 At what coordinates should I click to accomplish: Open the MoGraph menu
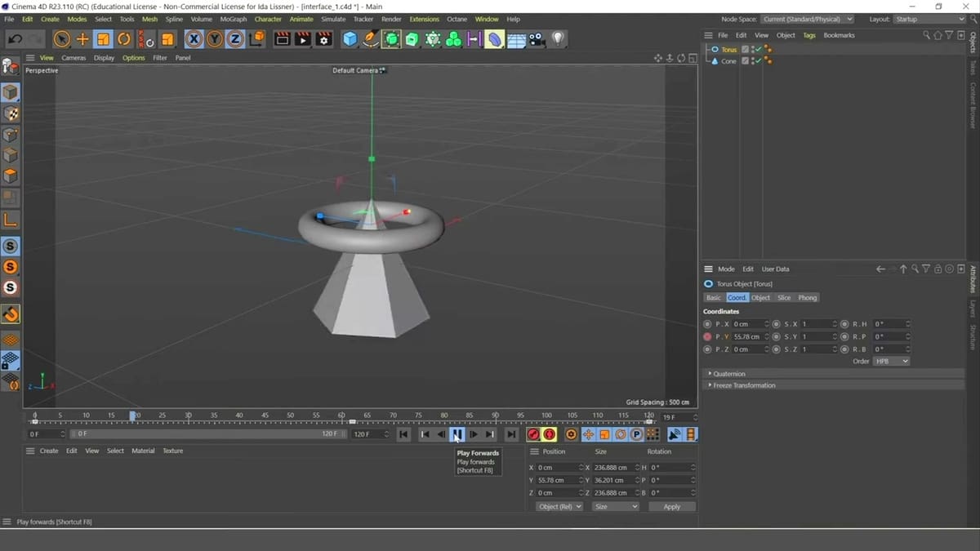[233, 19]
